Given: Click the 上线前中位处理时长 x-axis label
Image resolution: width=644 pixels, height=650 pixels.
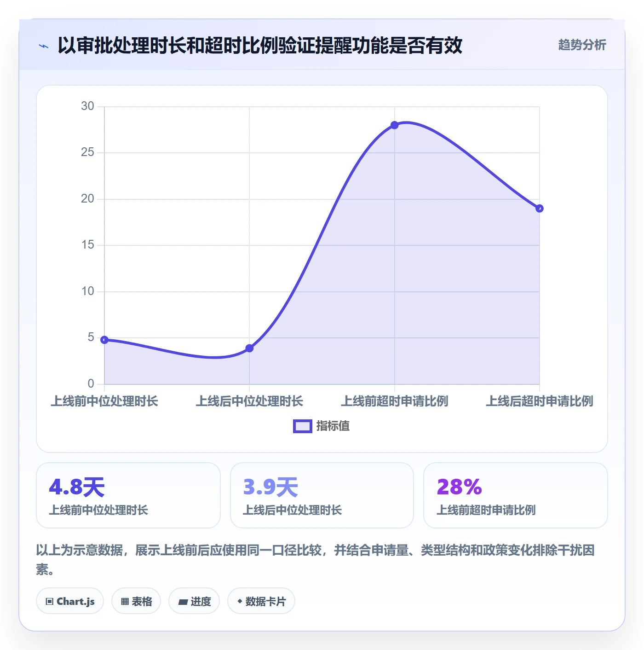Looking at the screenshot, I should point(104,401).
